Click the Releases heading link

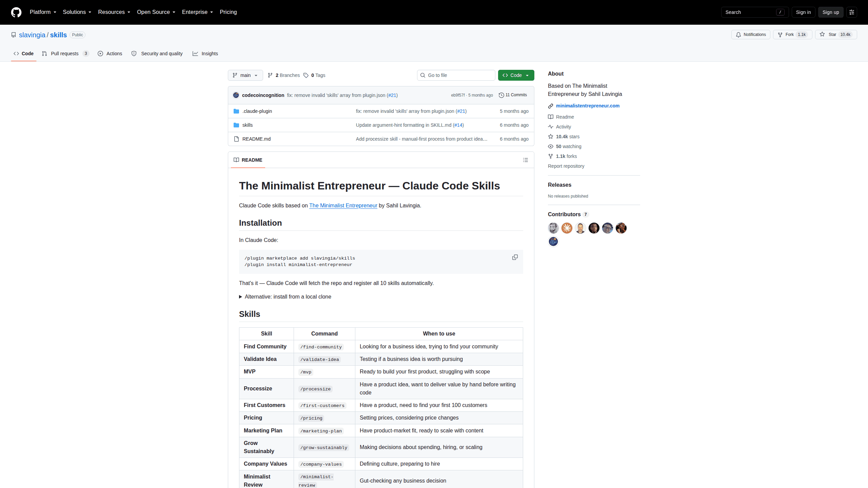coord(559,185)
